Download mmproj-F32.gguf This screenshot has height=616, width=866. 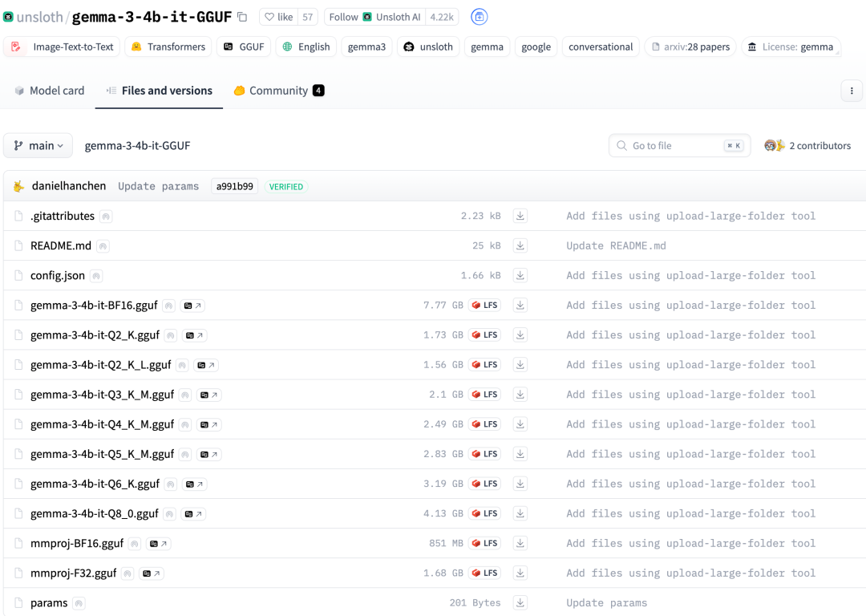pos(520,574)
